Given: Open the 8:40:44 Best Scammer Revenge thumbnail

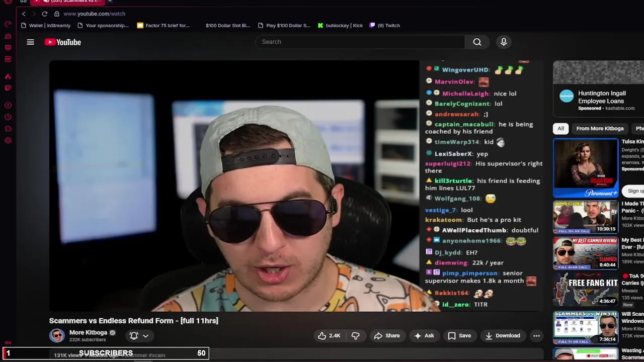Looking at the screenshot, I should [586, 253].
